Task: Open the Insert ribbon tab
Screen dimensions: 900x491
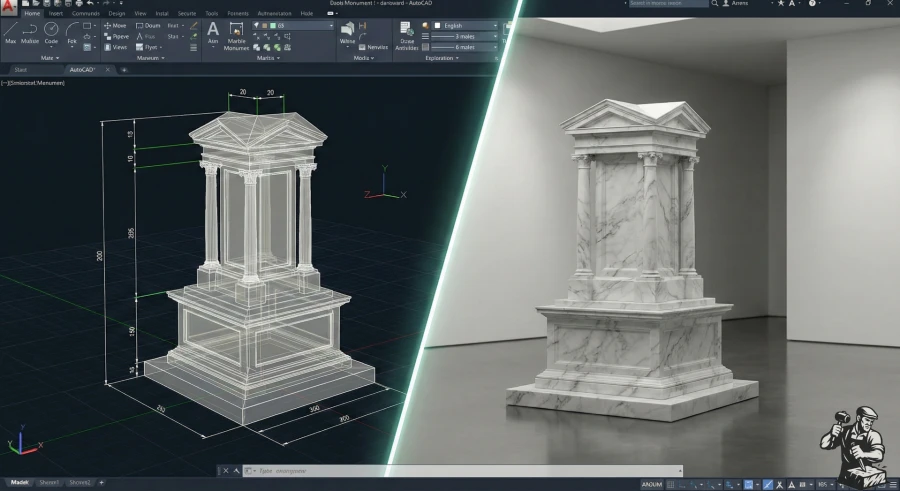Action: [56, 13]
